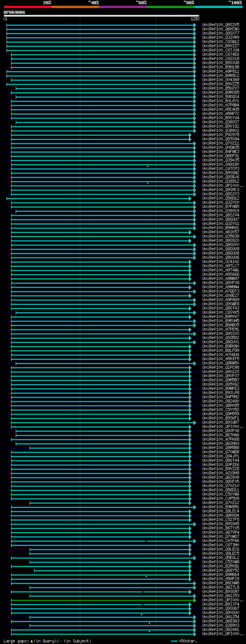Open UniRef100_B9I374 label

tap(221, 604)
